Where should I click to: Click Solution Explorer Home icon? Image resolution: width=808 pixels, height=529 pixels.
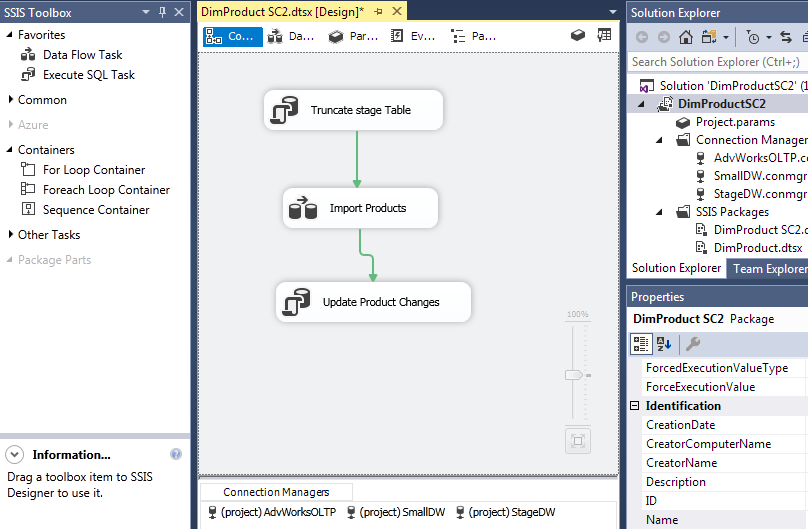click(685, 37)
